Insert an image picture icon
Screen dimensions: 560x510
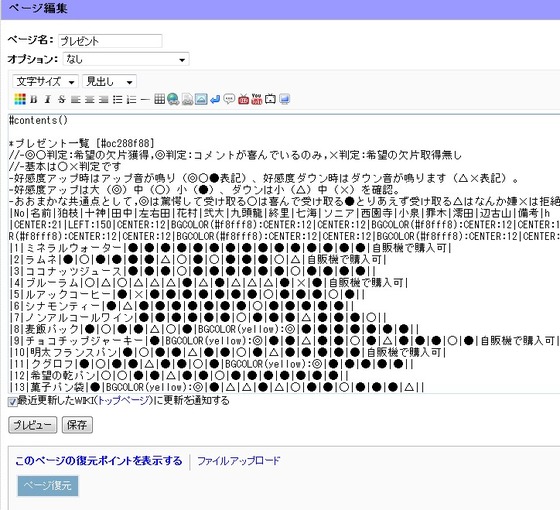[201, 99]
